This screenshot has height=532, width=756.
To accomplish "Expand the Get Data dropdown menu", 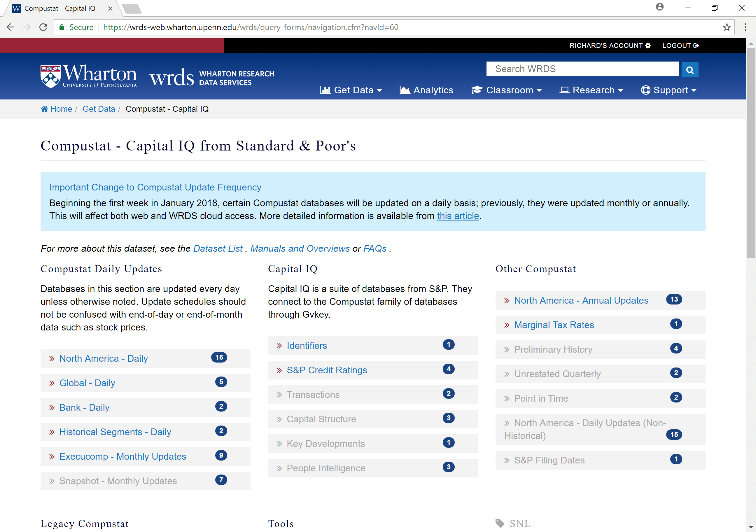I will pyautogui.click(x=351, y=90).
